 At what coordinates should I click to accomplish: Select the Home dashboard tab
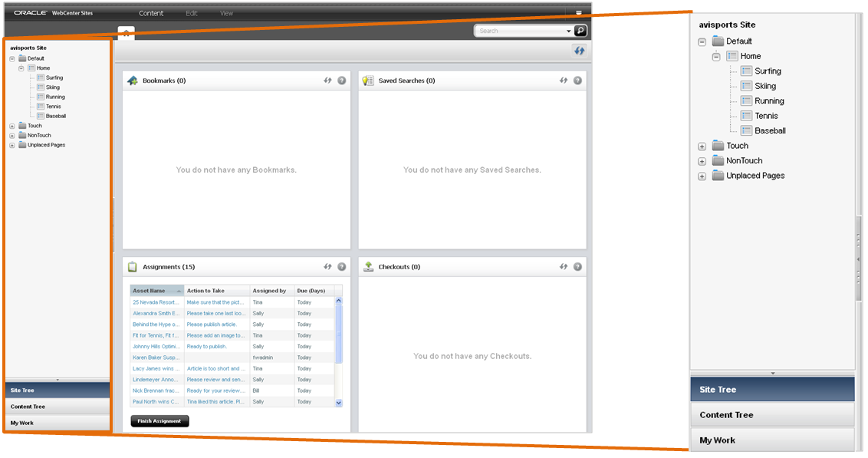point(127,33)
